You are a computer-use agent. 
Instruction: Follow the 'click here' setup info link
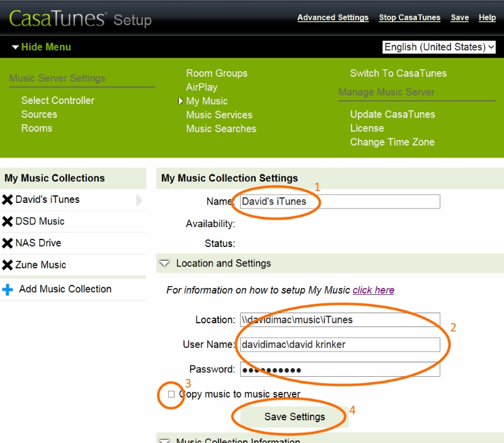point(373,290)
